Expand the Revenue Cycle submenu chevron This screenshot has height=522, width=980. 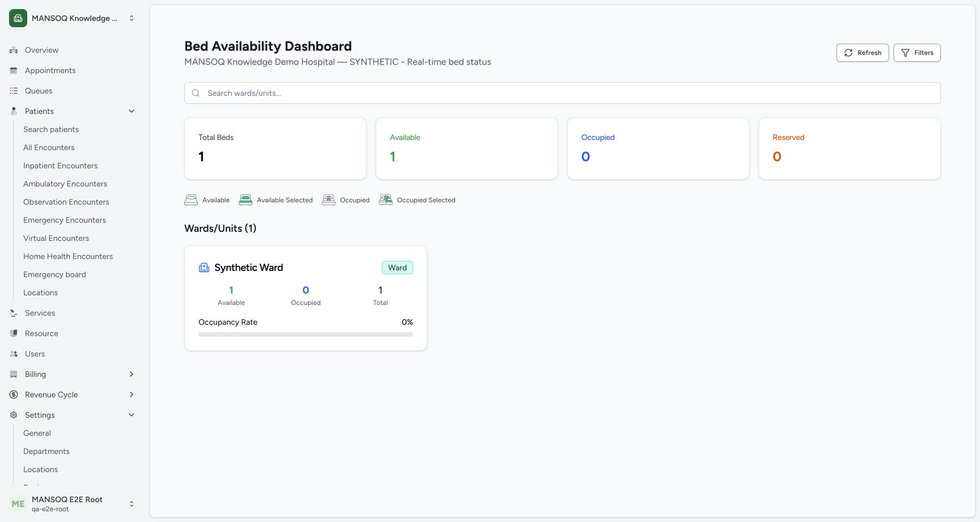(132, 394)
